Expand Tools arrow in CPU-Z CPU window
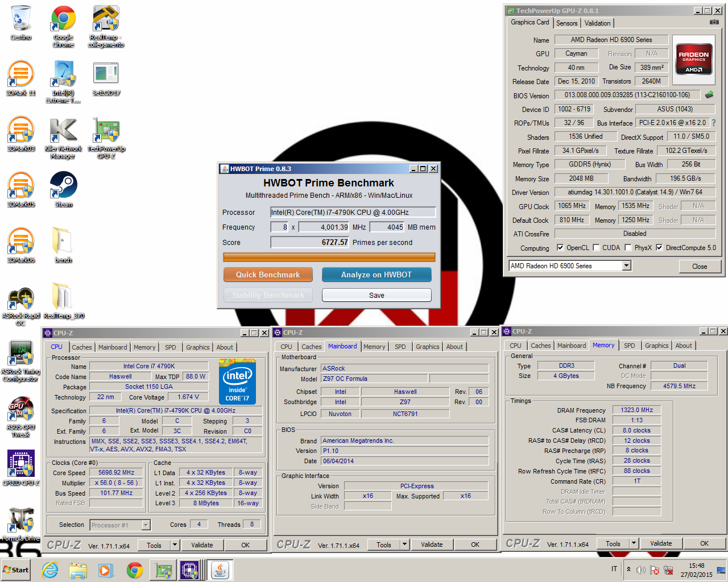This screenshot has height=582, width=728. (x=175, y=545)
